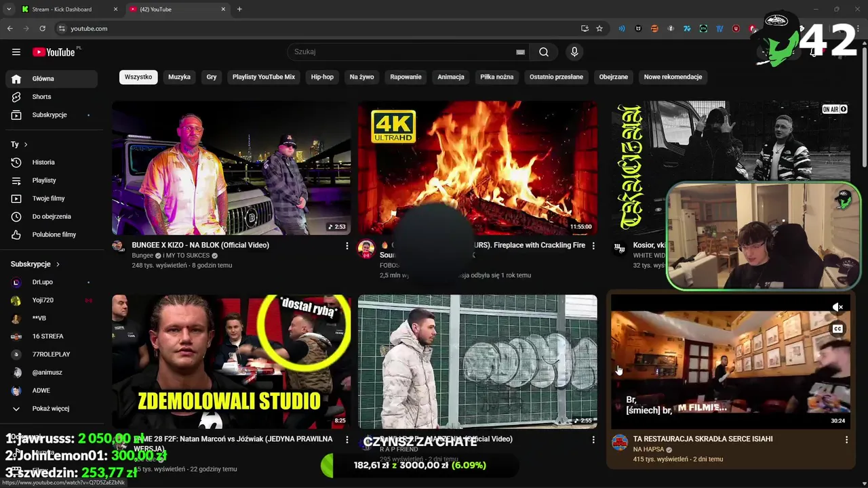Screen dimensions: 868x488
Task: Open the ADWE channel subscription
Action: coord(52,390)
